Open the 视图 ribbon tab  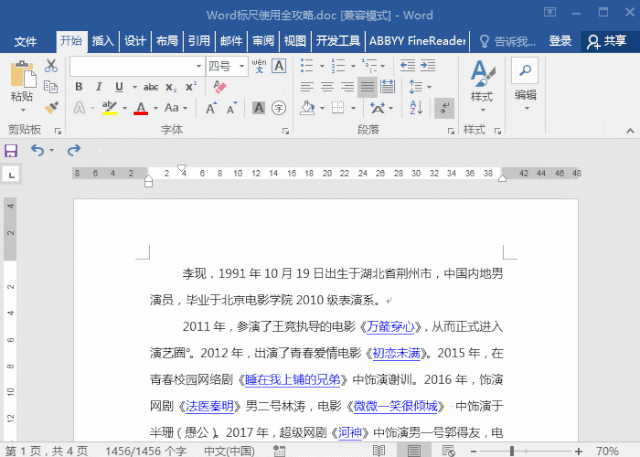295,41
